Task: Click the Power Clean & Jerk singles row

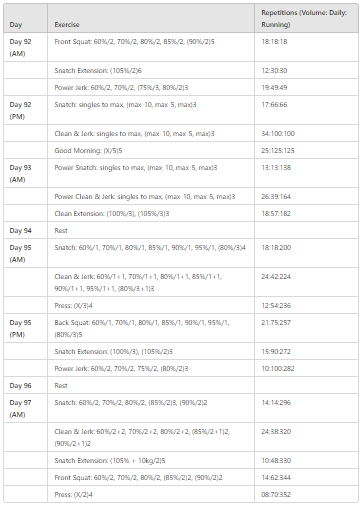Action: pyautogui.click(x=181, y=196)
